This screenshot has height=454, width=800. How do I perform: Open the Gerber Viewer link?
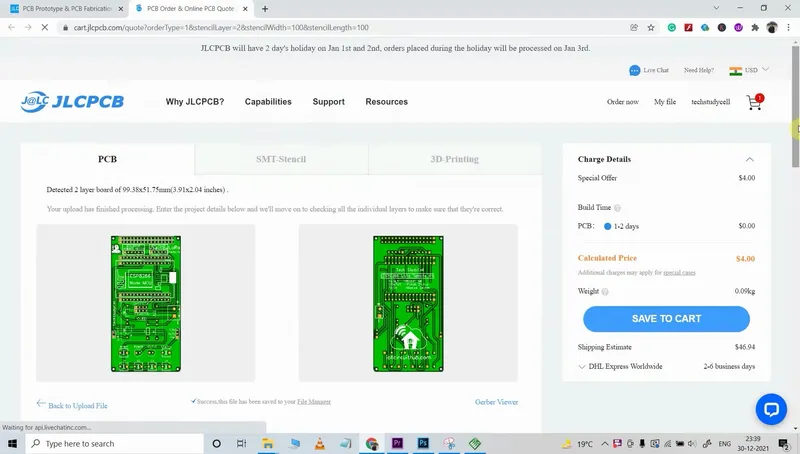tap(496, 402)
